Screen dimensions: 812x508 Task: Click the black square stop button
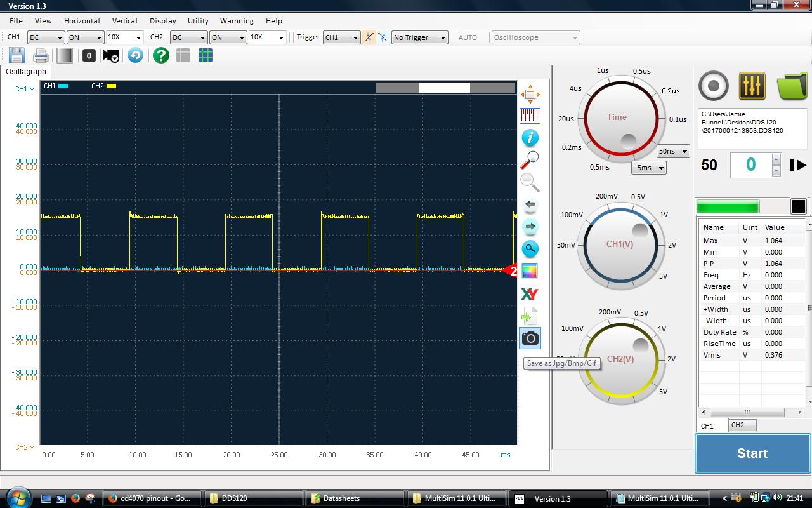click(x=799, y=206)
